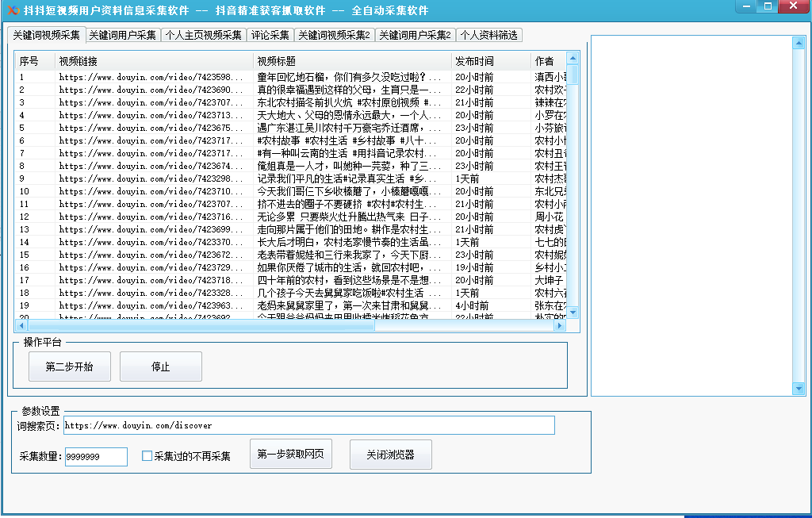Viewport: 812px width, 518px height.
Task: Select the title starting with 老表带着妮娃
Action: click(x=349, y=255)
